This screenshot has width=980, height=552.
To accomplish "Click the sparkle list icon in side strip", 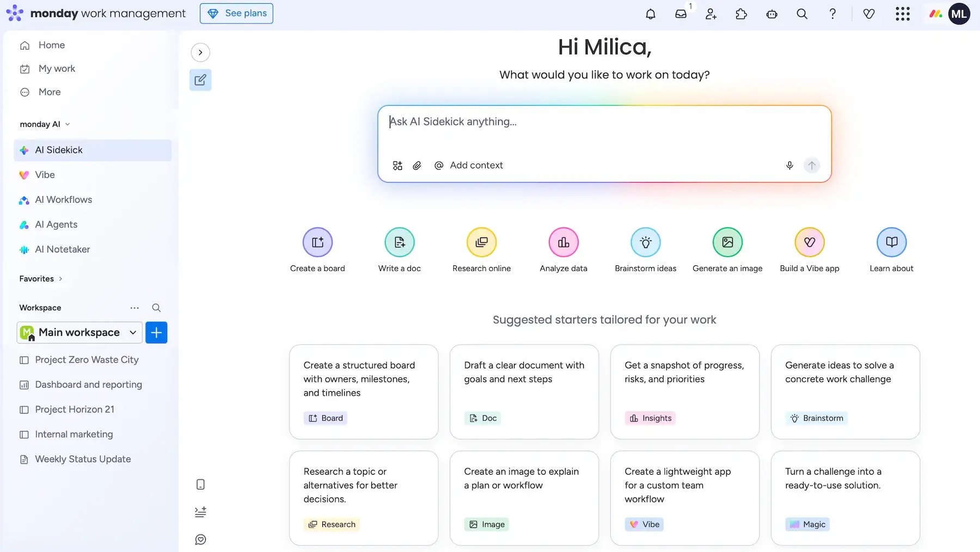I will (x=200, y=512).
